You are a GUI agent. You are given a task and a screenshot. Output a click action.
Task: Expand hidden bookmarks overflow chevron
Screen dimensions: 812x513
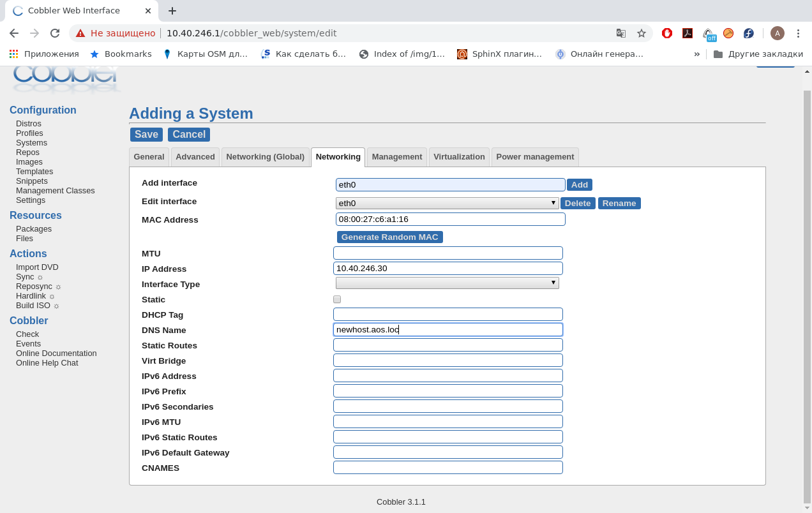696,54
